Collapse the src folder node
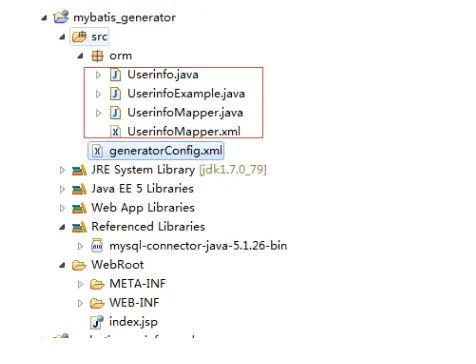The image size is (476, 364). [62, 37]
